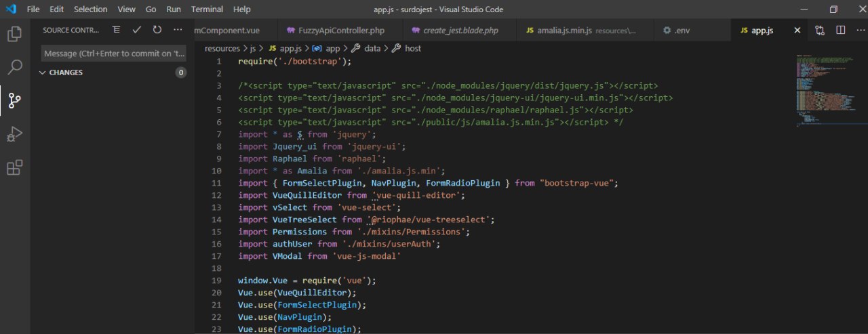Open the Terminal menu
This screenshot has height=334, width=868.
point(207,9)
